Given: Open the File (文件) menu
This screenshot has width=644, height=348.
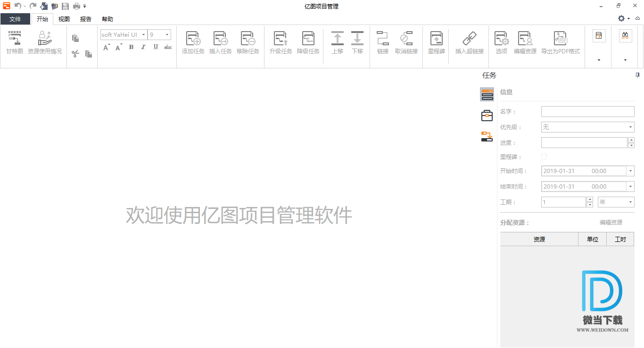Looking at the screenshot, I should (x=15, y=19).
